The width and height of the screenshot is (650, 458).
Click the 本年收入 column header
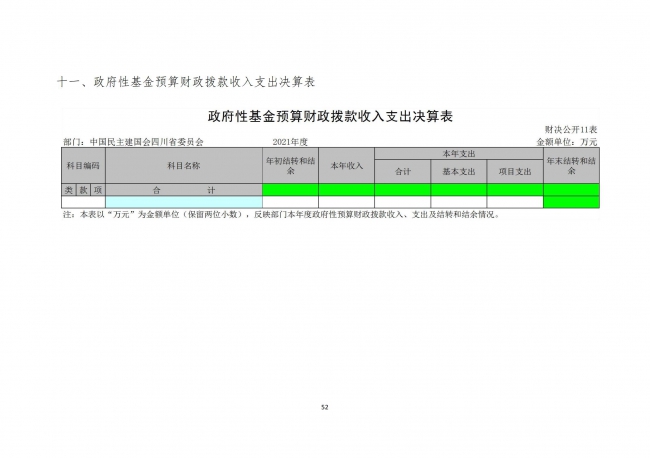[x=346, y=165]
